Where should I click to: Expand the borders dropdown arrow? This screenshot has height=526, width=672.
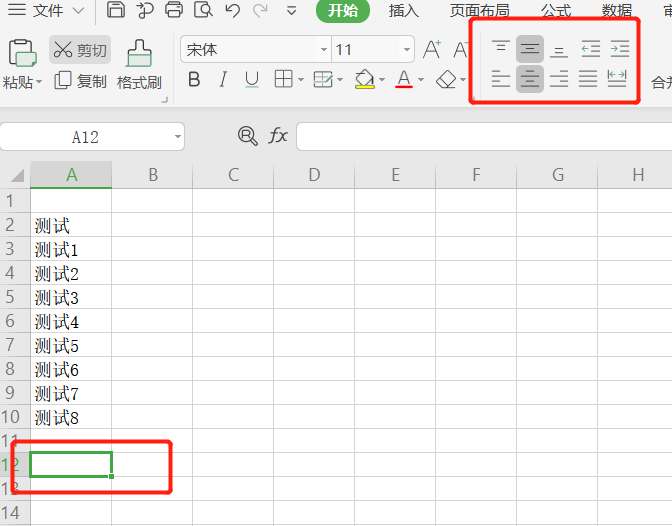pos(300,80)
